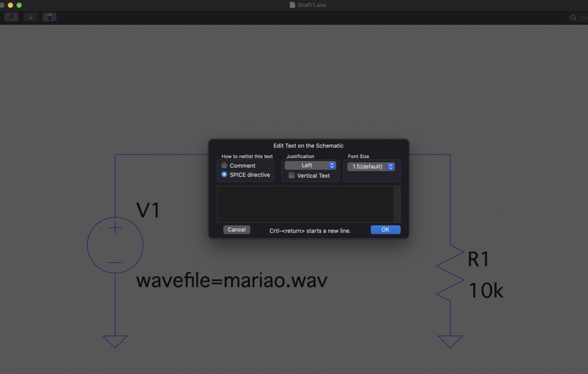Click the text area's vertical scrollbar
Viewport: 588px width, 374px height.
397,204
